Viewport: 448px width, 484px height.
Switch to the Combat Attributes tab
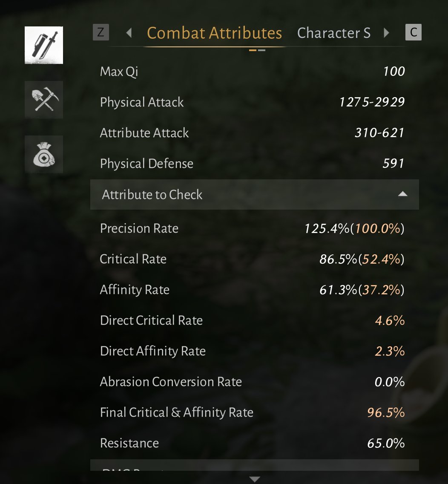215,33
